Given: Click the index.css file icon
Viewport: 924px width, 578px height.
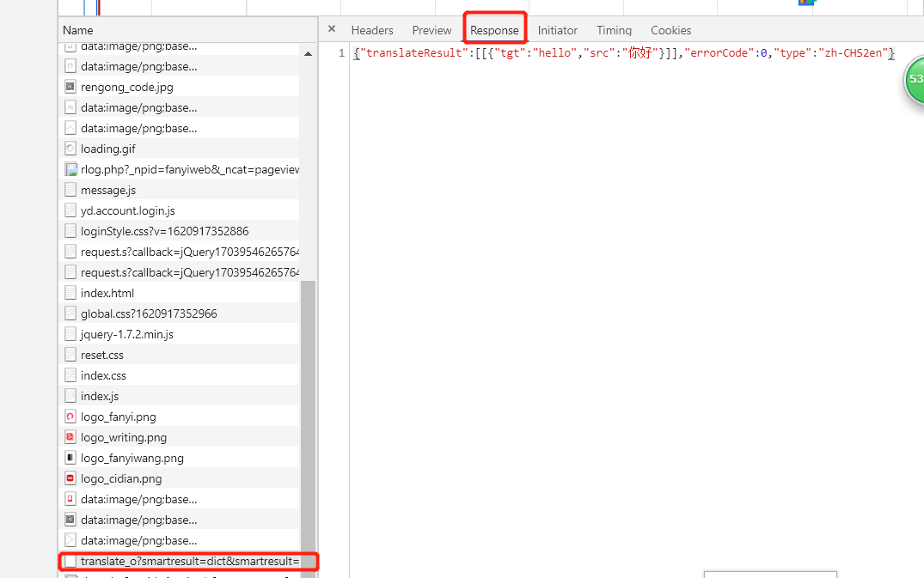Looking at the screenshot, I should tap(70, 375).
